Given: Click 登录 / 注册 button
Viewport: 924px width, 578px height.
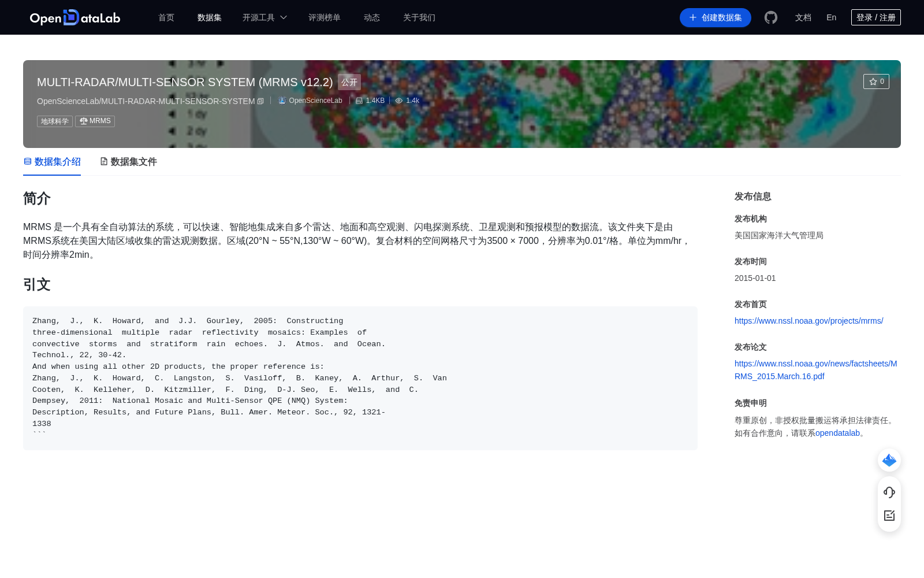Looking at the screenshot, I should tap(876, 17).
